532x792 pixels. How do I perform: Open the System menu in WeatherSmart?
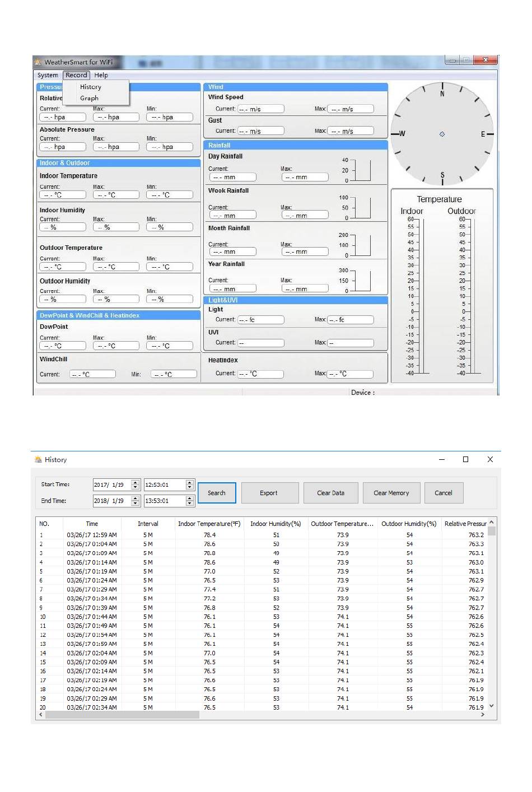click(x=48, y=75)
